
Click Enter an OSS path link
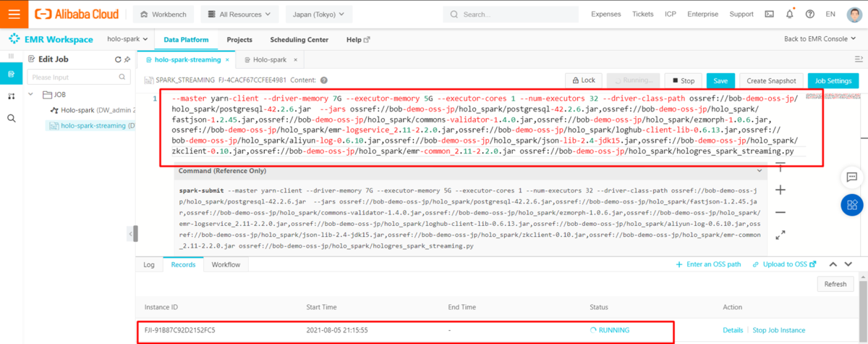(708, 264)
